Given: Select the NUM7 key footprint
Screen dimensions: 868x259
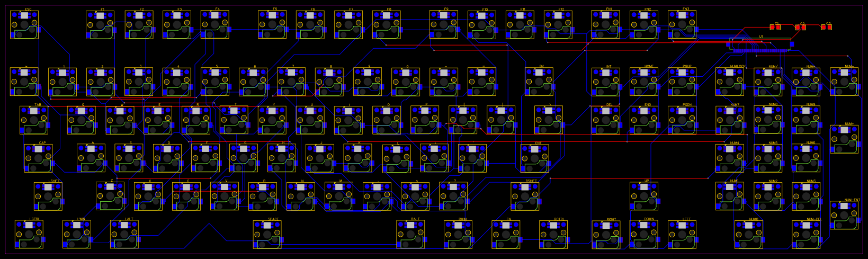Looking at the screenshot, I should 730,120.
